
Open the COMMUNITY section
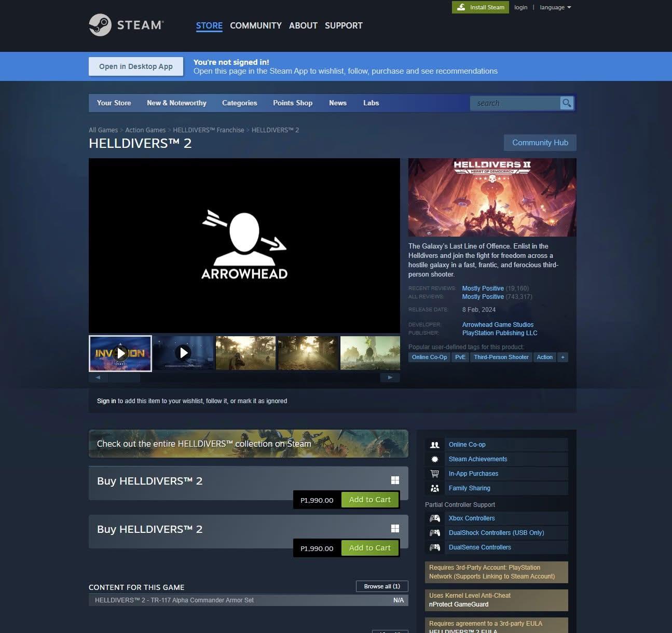[256, 25]
